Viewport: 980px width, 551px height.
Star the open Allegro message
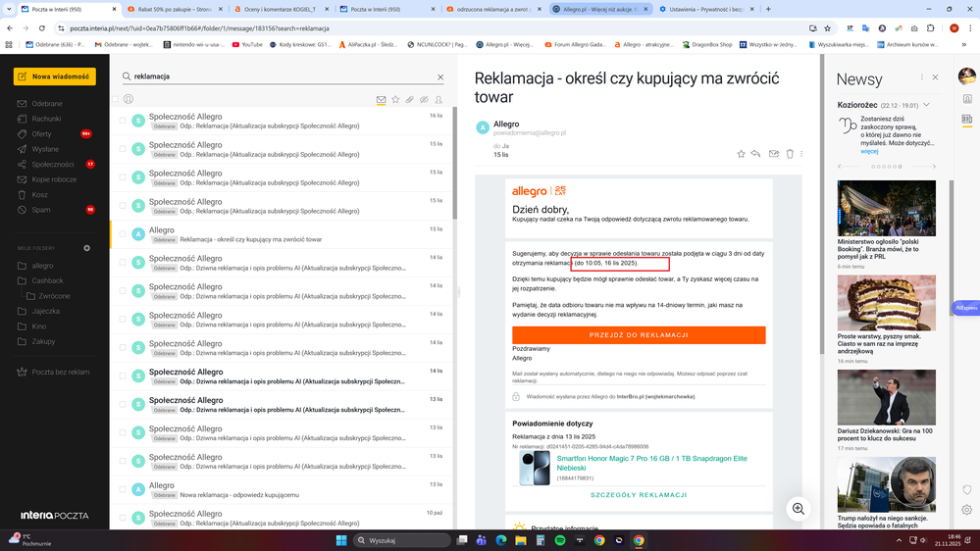click(x=742, y=154)
